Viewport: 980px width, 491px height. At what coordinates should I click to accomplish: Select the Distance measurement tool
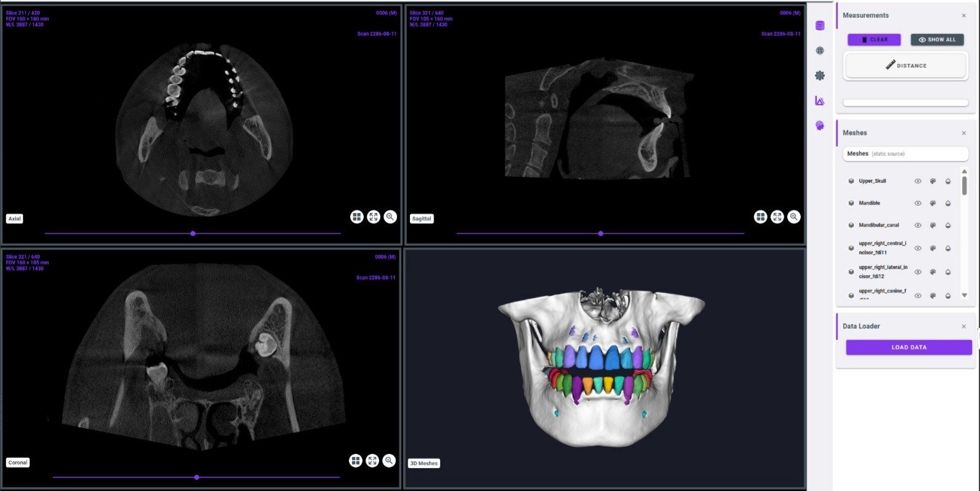coord(905,65)
